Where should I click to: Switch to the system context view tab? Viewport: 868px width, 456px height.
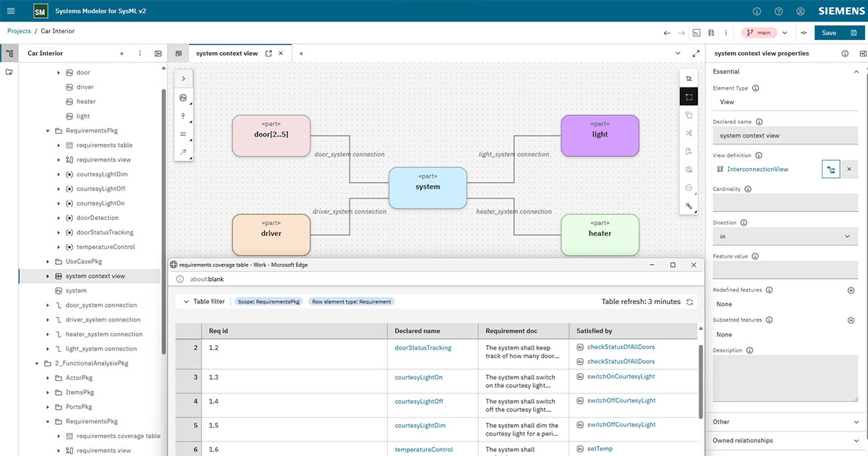(226, 54)
